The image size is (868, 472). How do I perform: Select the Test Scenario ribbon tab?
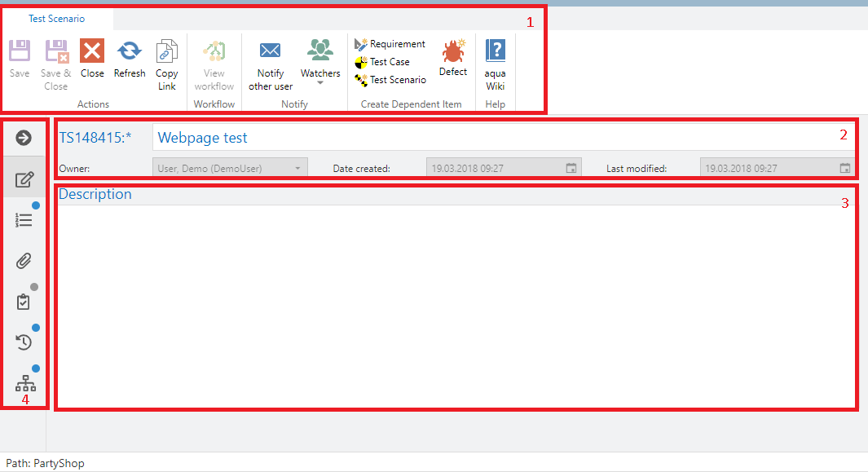pyautogui.click(x=56, y=19)
